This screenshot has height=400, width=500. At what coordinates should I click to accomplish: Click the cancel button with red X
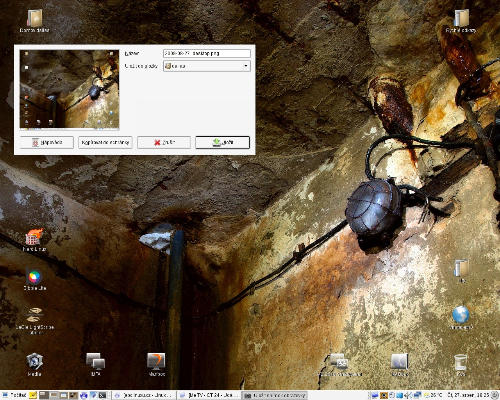point(164,142)
